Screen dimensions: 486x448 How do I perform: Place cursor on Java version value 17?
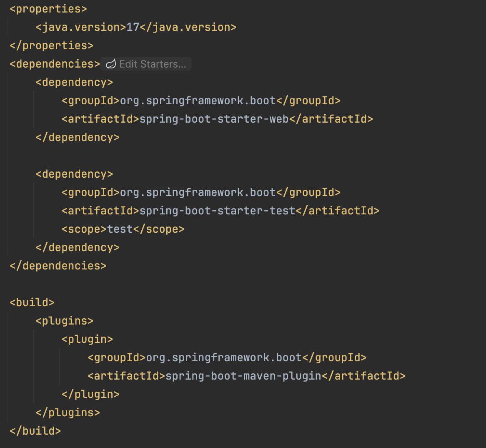[x=133, y=28]
